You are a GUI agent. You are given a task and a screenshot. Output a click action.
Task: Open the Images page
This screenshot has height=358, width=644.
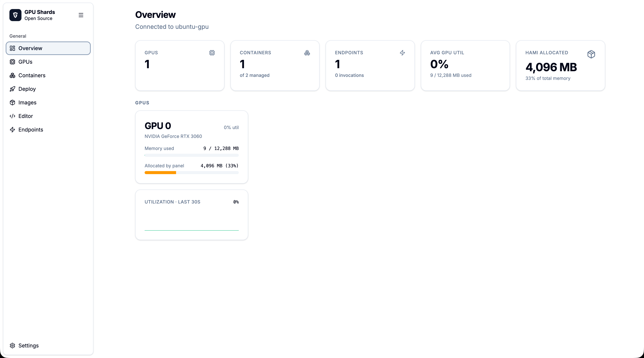pyautogui.click(x=48, y=103)
